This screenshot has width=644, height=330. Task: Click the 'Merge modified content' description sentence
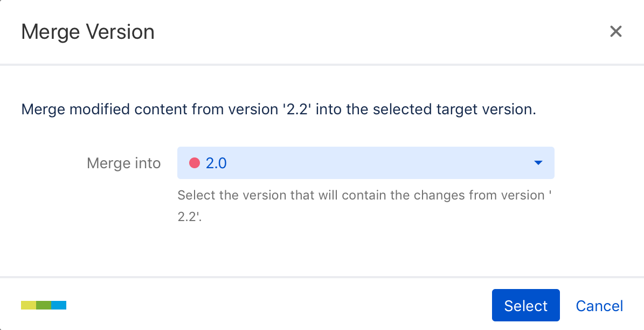click(x=278, y=109)
